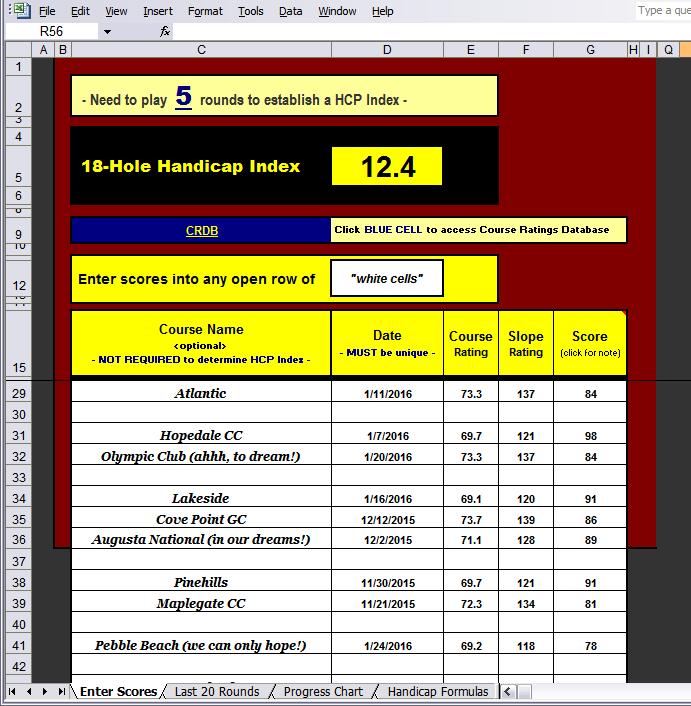Select column D header
Screen dimensions: 691x706
tap(387, 50)
